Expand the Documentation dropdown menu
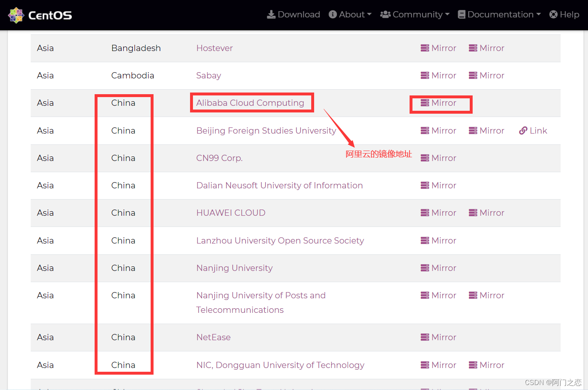Screen dimensions: 588x390 point(499,15)
